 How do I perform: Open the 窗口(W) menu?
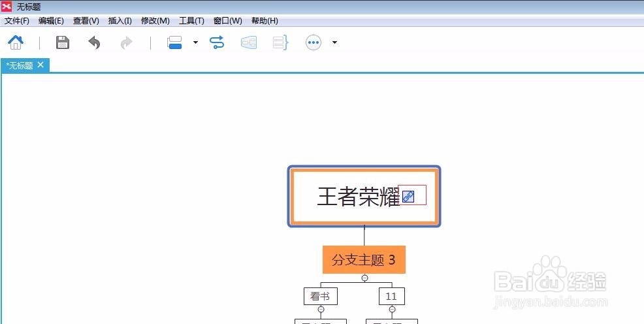(x=228, y=20)
